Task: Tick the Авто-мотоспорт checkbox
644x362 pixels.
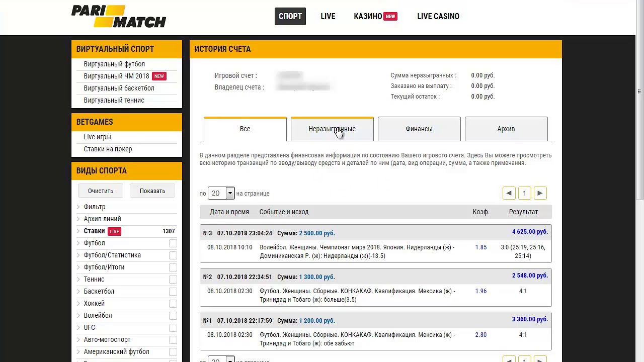Action: (x=173, y=340)
